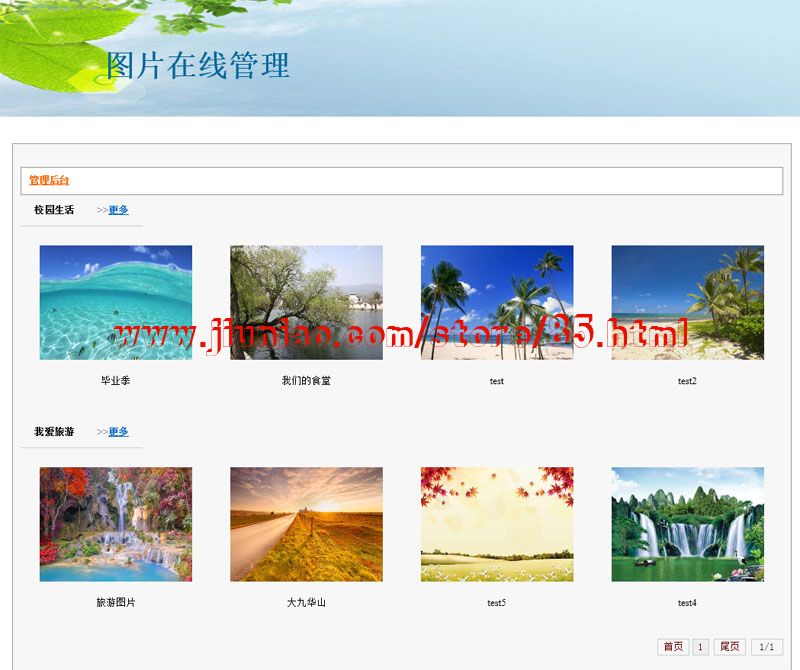This screenshot has height=670, width=800.
Task: Open the 旅游图片 waterfall thumbnail
Action: coord(116,524)
